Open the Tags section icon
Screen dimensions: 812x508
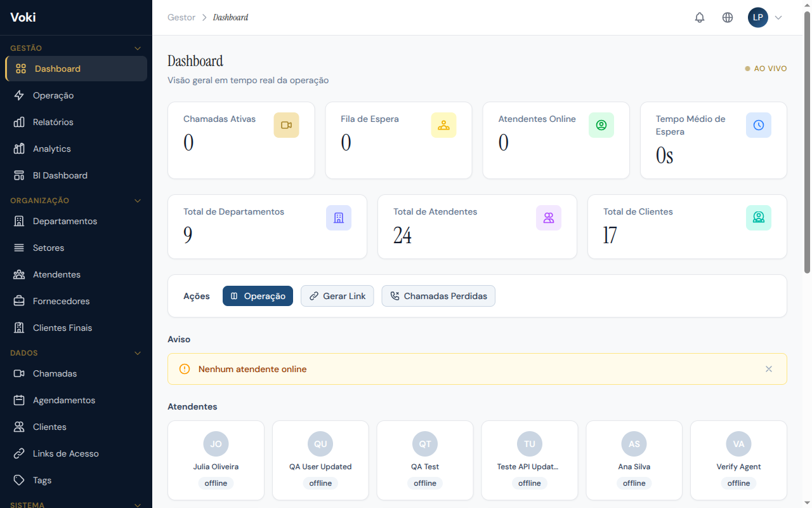click(x=19, y=480)
